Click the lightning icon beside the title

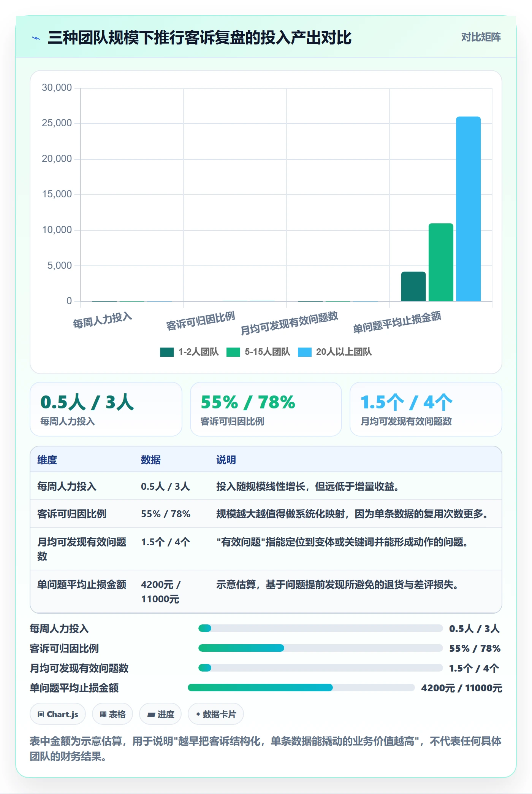(36, 38)
